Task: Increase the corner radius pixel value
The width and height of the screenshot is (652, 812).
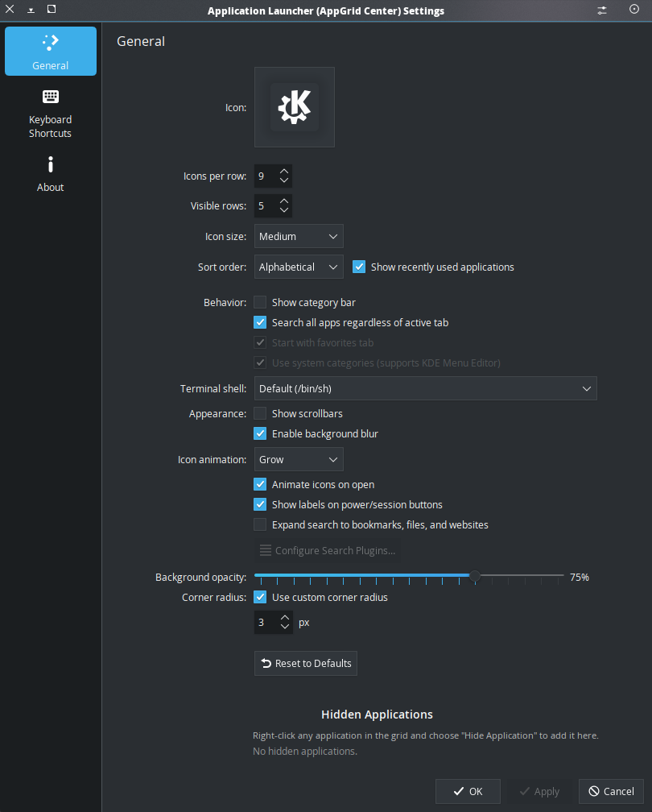Action: coord(284,617)
